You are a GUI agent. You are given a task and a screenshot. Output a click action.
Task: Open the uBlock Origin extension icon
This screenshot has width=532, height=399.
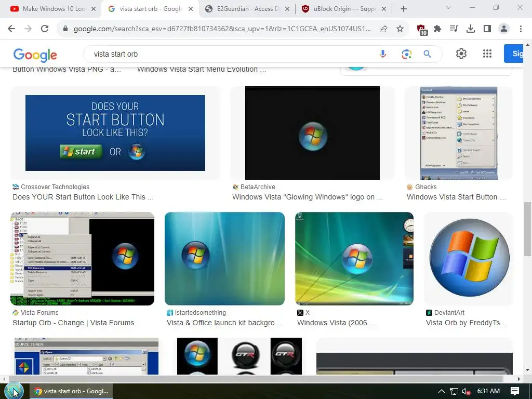pos(422,30)
